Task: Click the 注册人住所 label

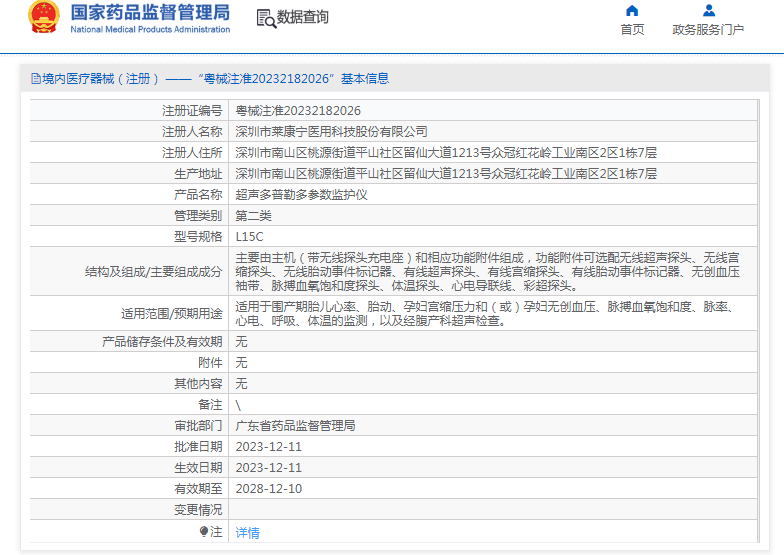Action: tap(192, 152)
